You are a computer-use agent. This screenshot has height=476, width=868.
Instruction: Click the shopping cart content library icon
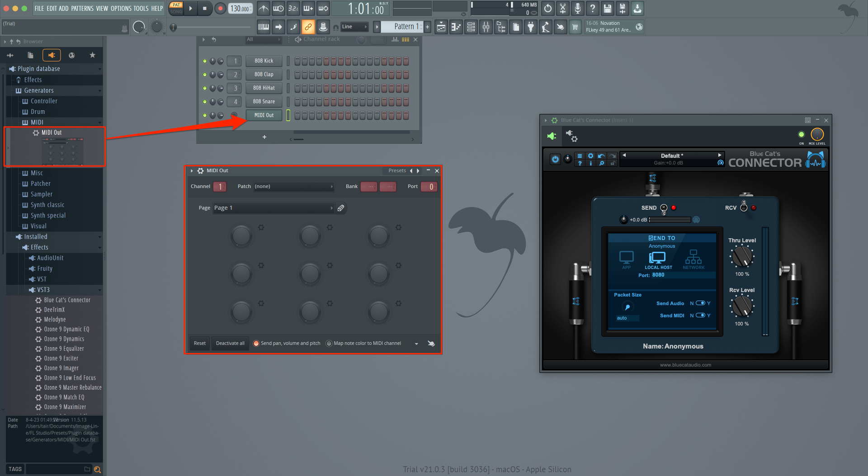[x=575, y=27]
